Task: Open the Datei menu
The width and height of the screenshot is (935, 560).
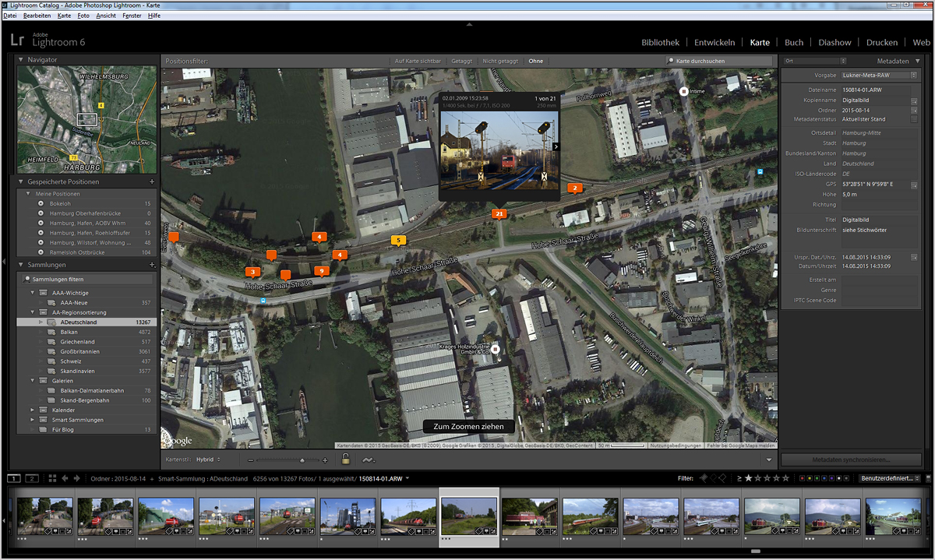Action: [x=10, y=16]
